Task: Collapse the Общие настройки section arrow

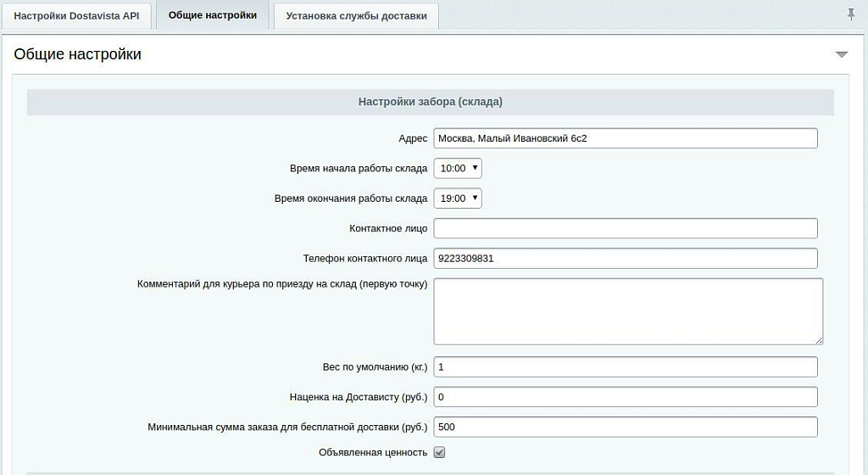Action: 841,54
